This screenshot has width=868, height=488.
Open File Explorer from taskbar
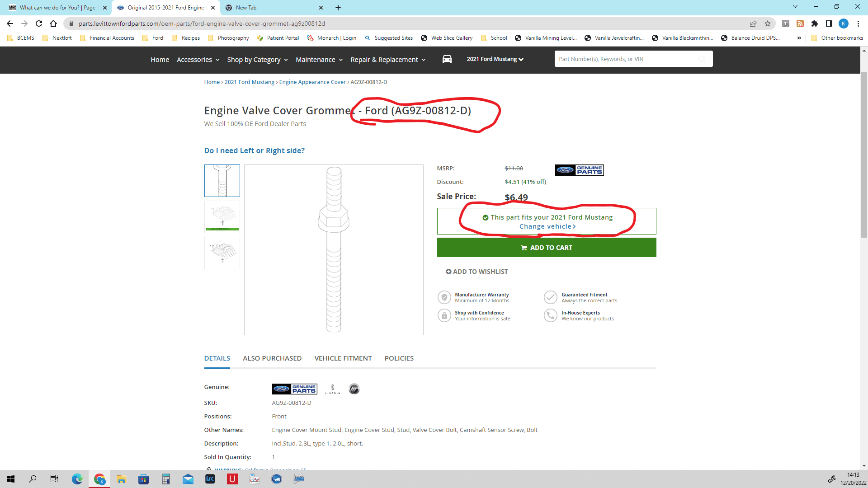(122, 479)
